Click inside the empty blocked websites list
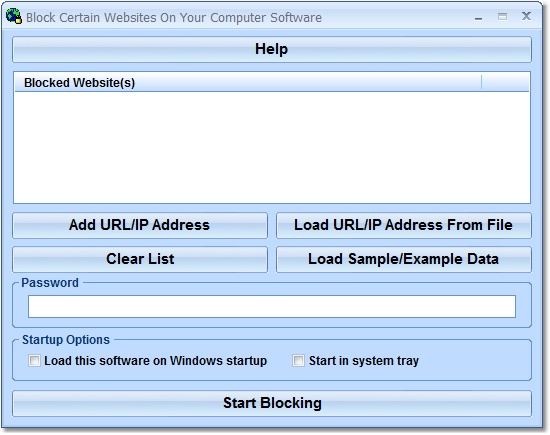 [x=272, y=147]
